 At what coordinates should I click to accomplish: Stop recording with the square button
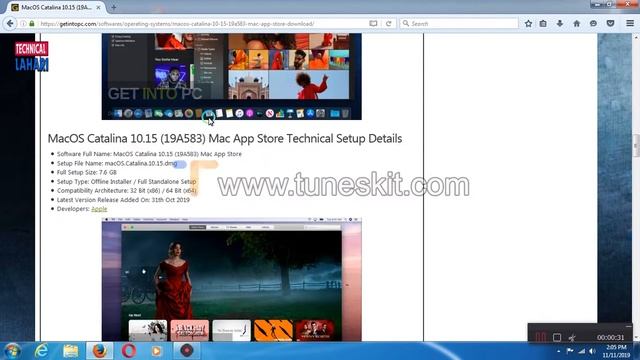(557, 338)
